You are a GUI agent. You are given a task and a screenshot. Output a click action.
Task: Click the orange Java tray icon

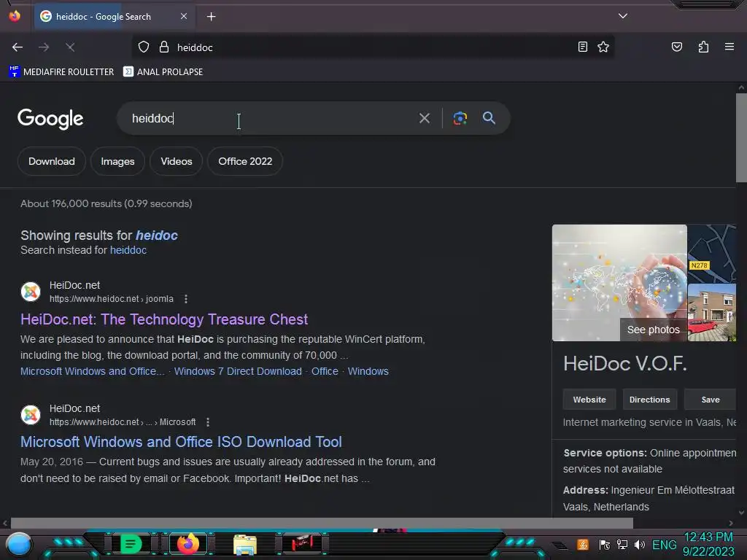[583, 544]
